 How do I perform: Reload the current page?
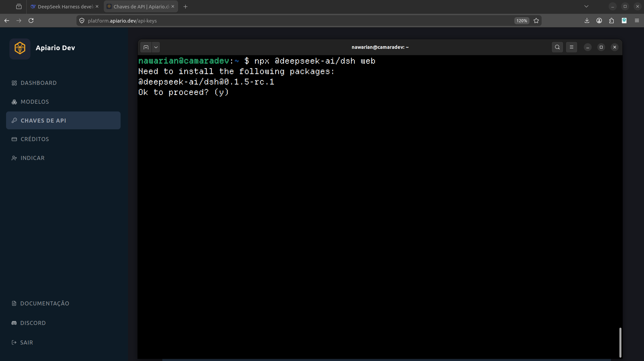tap(31, 21)
